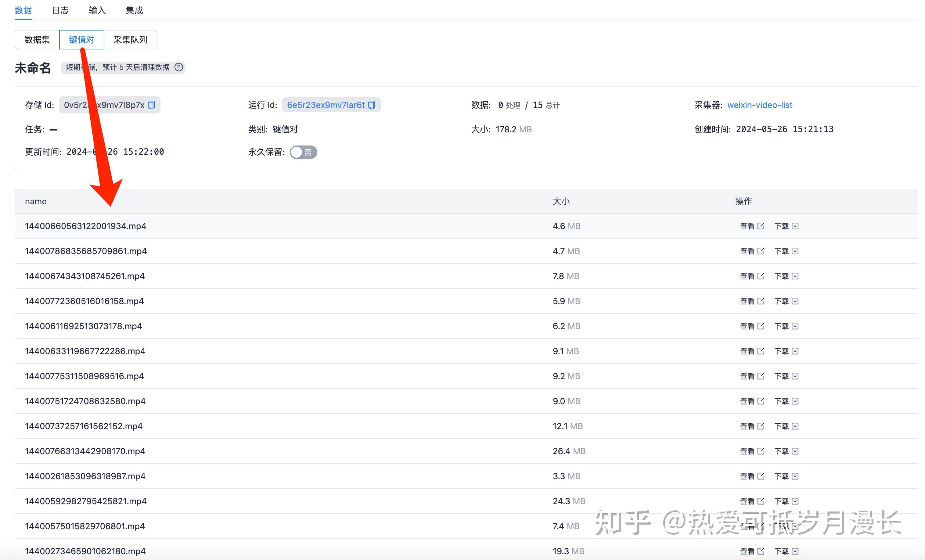Download file 14400737257161562152.mp4
Image resolution: width=925 pixels, height=560 pixels.
tap(786, 426)
